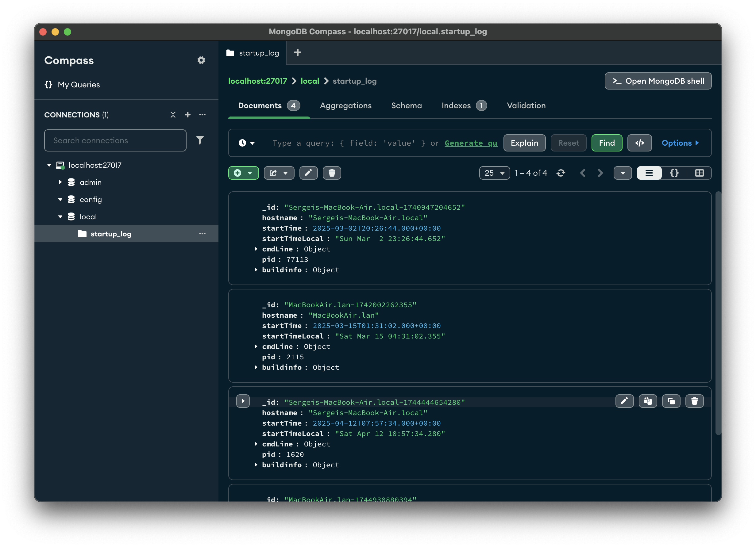This screenshot has width=756, height=547.
Task: Switch to Indexes tab
Action: coord(464,105)
